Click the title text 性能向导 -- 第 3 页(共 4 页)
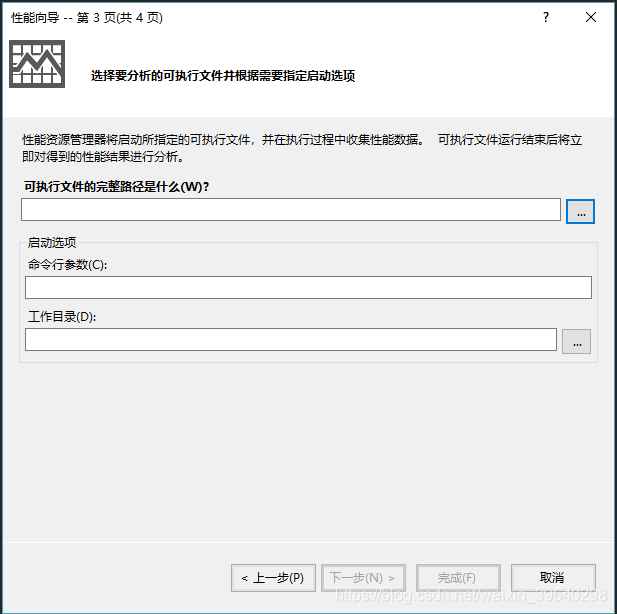The height and width of the screenshot is (614, 617). (x=87, y=18)
